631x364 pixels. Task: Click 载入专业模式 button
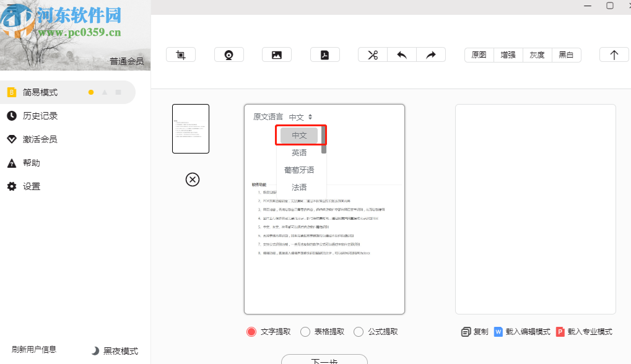coord(590,332)
